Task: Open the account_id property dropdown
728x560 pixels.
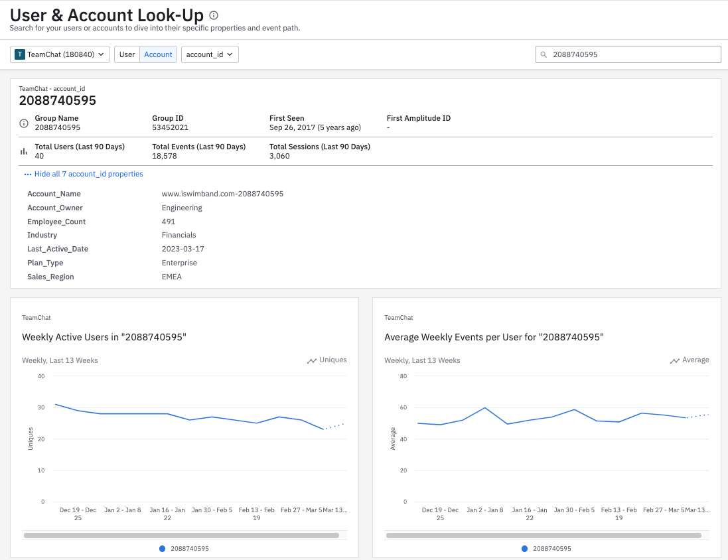Action: pos(210,54)
